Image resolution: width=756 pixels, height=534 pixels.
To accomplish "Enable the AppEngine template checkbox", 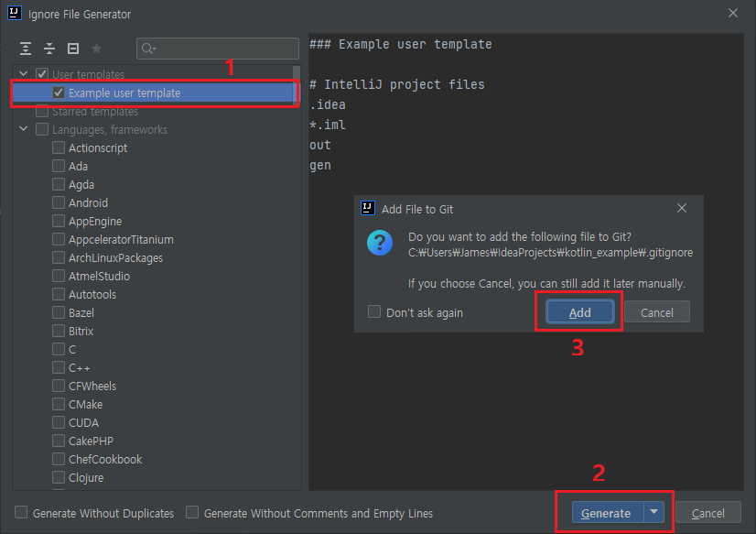I will tap(59, 221).
